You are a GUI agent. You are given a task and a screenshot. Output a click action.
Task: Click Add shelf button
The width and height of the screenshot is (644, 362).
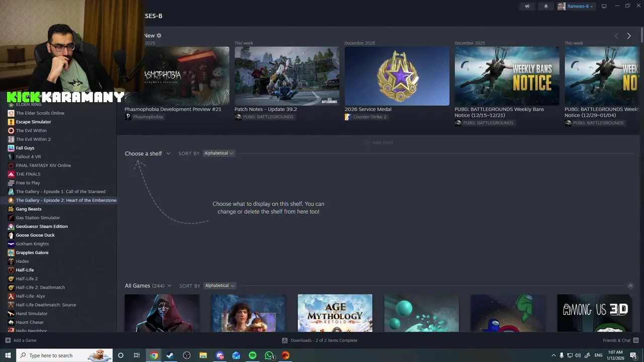coord(378,142)
